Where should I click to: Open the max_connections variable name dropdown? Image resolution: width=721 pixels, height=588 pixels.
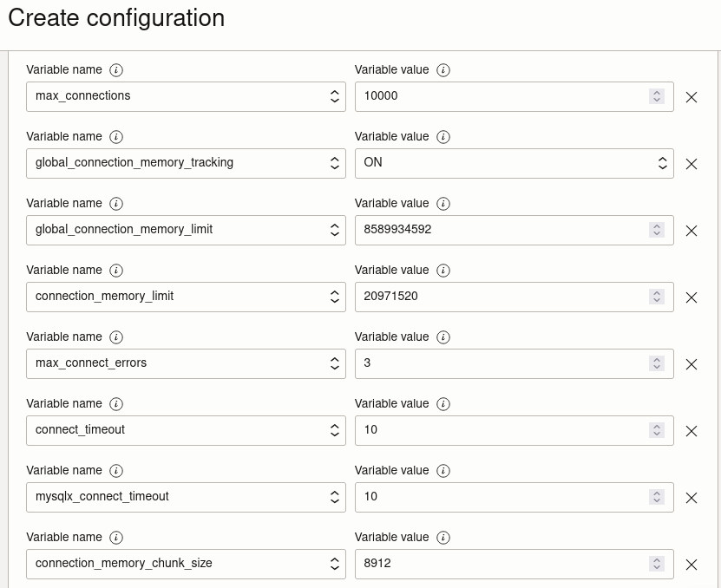click(334, 96)
